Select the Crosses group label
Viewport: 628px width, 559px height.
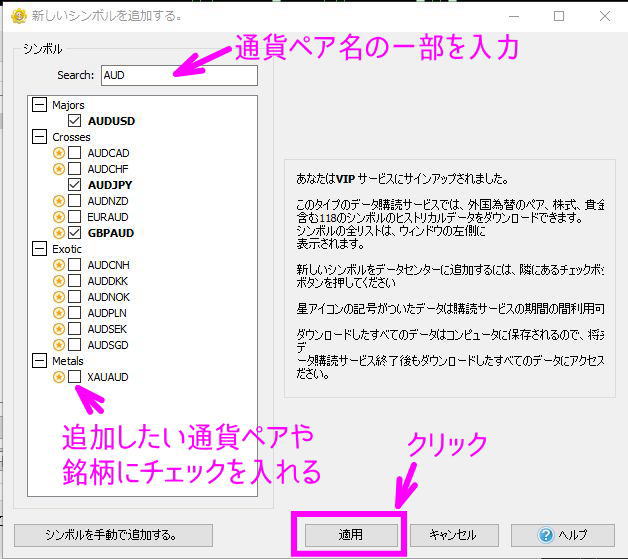click(x=71, y=137)
